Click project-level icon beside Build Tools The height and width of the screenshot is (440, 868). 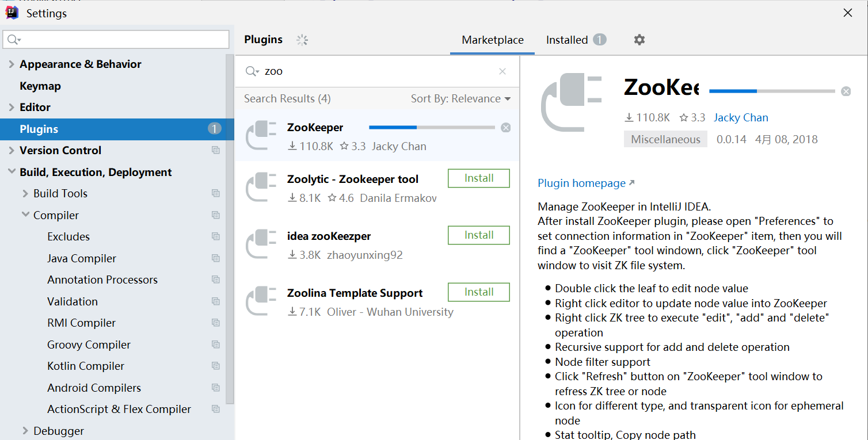[x=216, y=193]
